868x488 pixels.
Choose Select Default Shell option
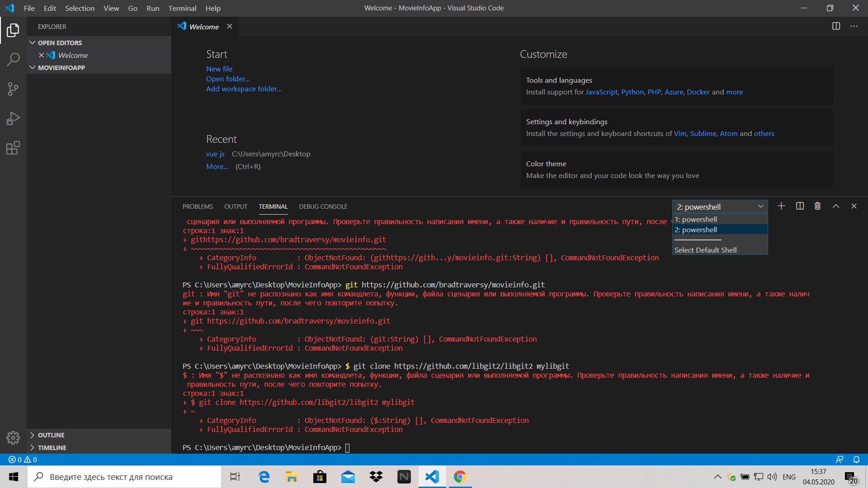click(x=720, y=250)
